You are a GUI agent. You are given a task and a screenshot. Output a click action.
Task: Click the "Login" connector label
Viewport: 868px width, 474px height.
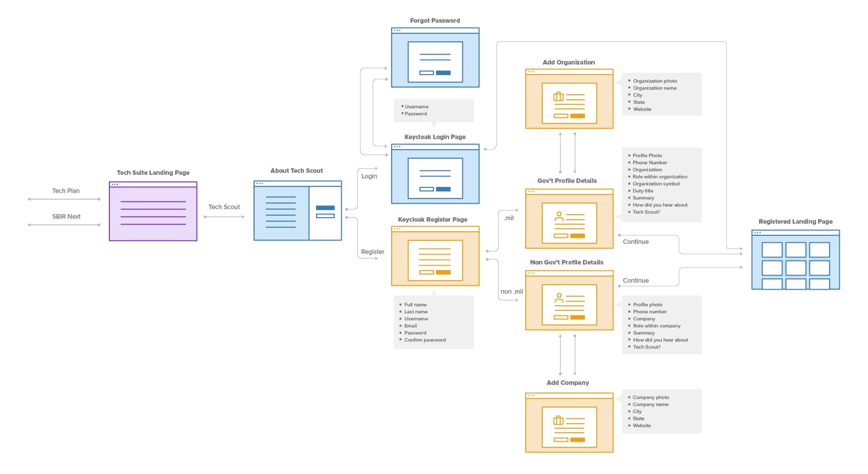click(369, 176)
